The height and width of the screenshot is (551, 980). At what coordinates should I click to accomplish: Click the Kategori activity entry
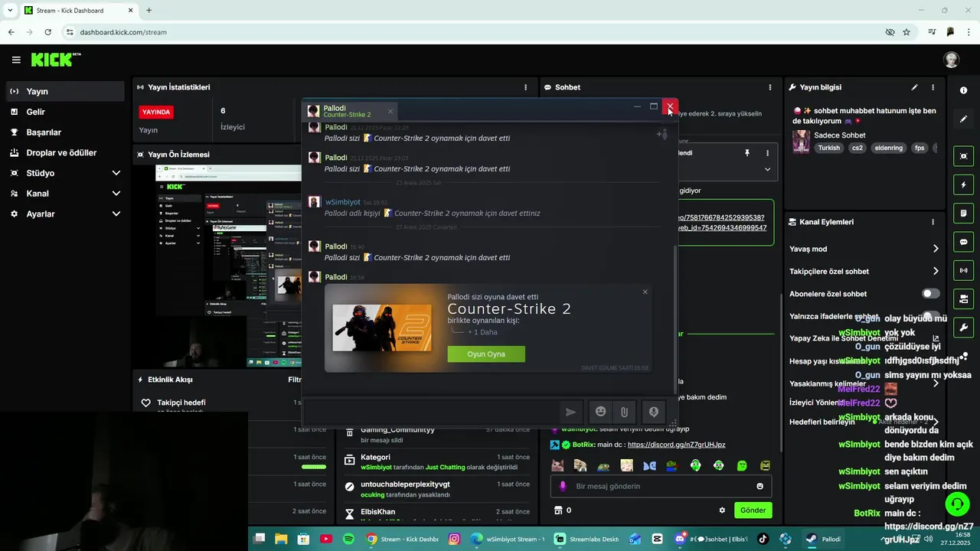(435, 461)
